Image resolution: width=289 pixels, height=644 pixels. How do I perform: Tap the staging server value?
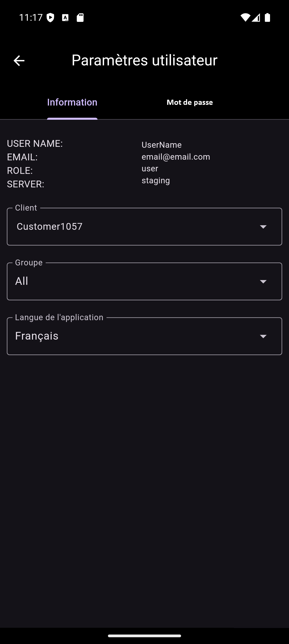(x=156, y=180)
